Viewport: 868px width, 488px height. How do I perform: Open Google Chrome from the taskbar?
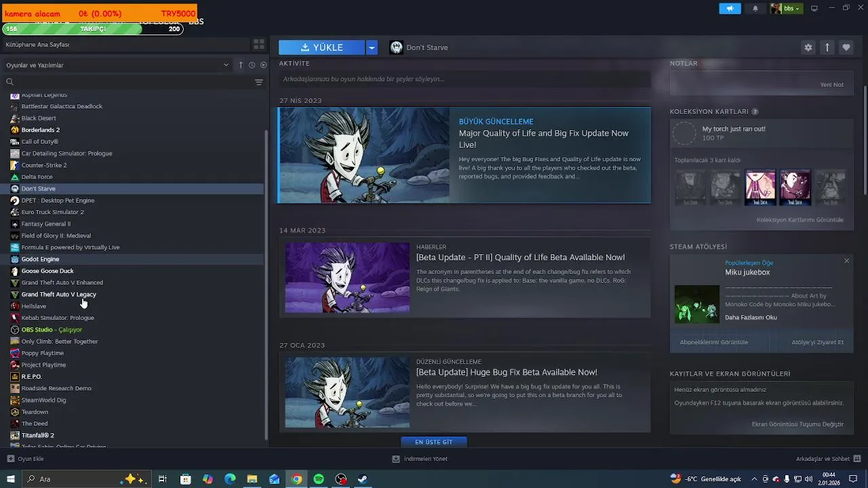click(296, 479)
